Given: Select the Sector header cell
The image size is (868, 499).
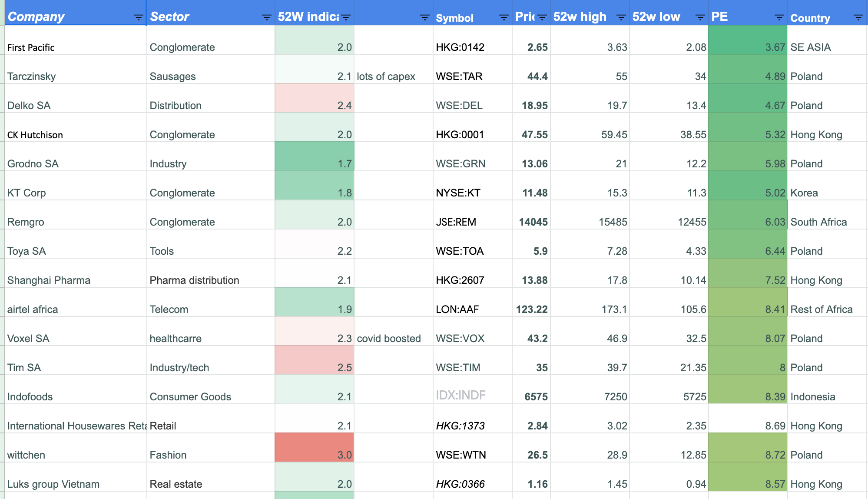Looking at the screenshot, I should pyautogui.click(x=195, y=17).
